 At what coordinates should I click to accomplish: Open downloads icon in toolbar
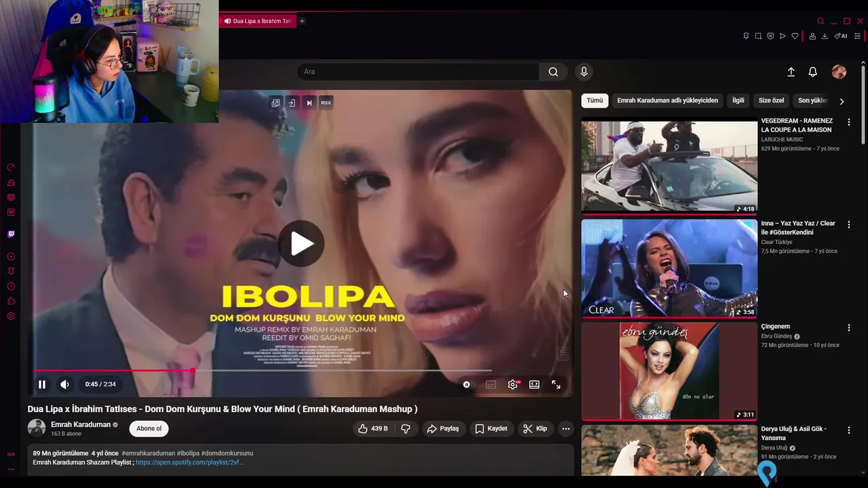pos(825,36)
